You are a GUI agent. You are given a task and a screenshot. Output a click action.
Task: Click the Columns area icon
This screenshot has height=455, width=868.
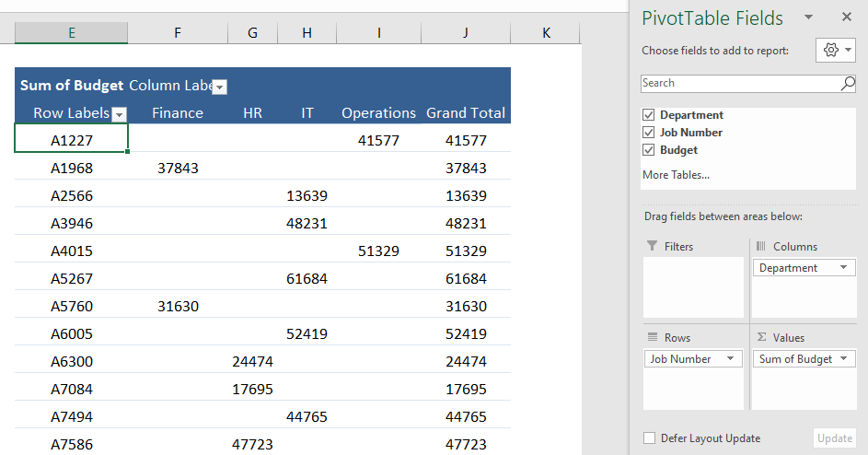pos(761,246)
